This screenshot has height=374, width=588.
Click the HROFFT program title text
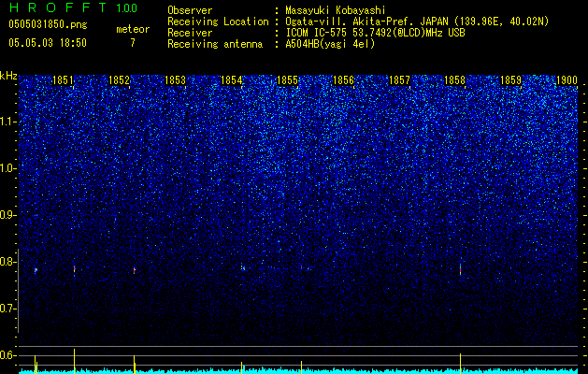(57, 7)
